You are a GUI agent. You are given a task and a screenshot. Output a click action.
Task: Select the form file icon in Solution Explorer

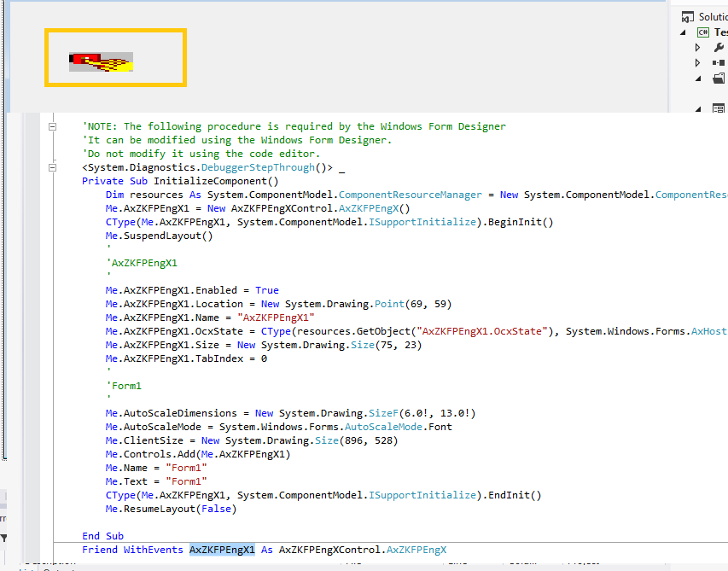[x=719, y=108]
